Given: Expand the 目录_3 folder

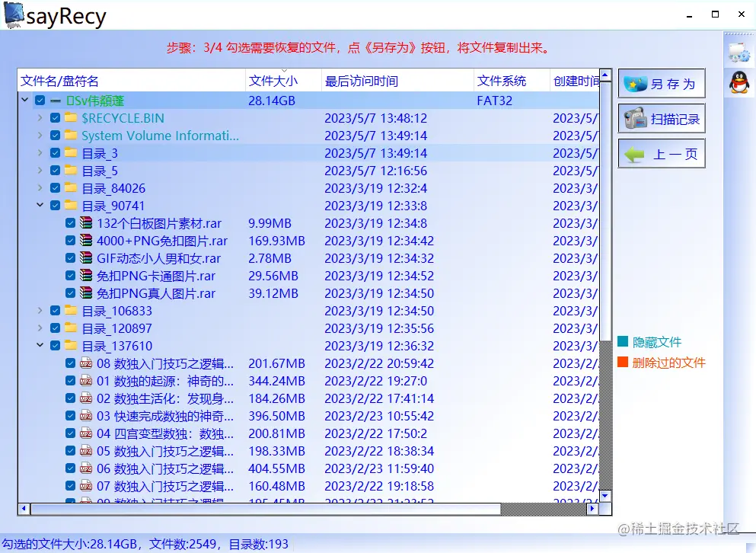Looking at the screenshot, I should pos(40,153).
